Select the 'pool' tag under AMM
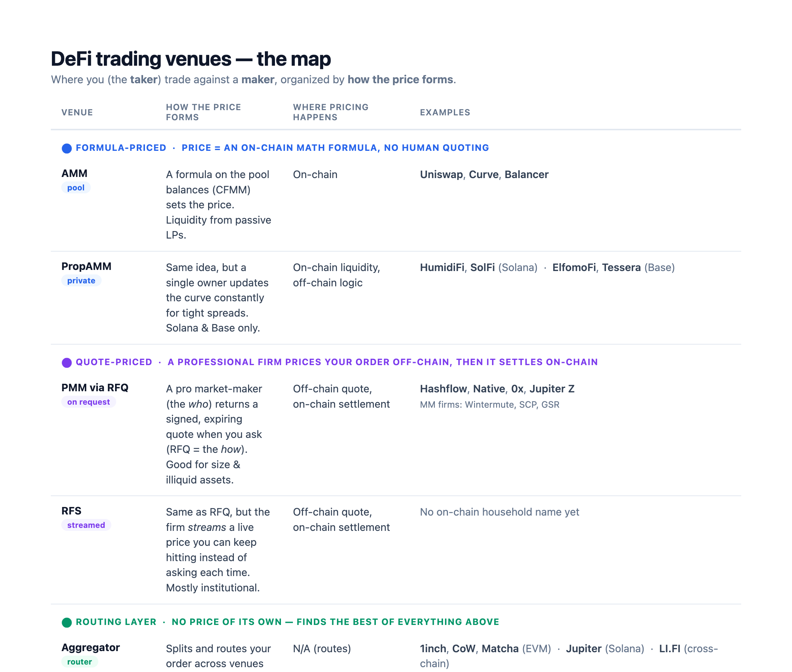 click(76, 187)
